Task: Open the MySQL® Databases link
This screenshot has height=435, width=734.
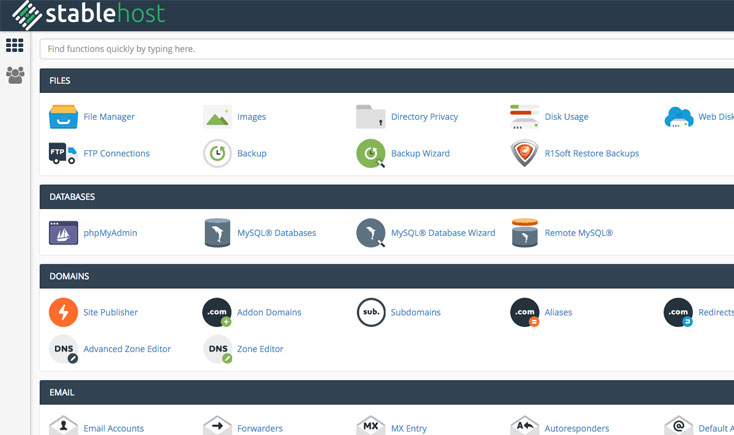Action: pyautogui.click(x=276, y=233)
